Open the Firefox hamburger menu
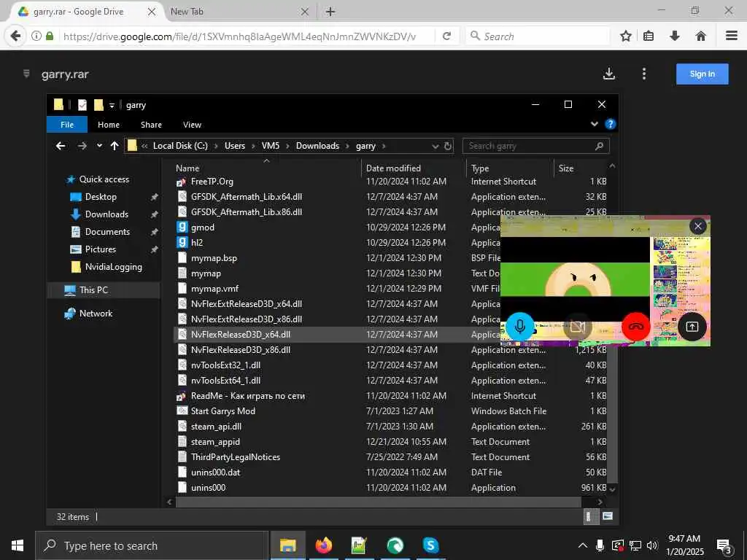Screen dimensions: 747x560 click(732, 36)
